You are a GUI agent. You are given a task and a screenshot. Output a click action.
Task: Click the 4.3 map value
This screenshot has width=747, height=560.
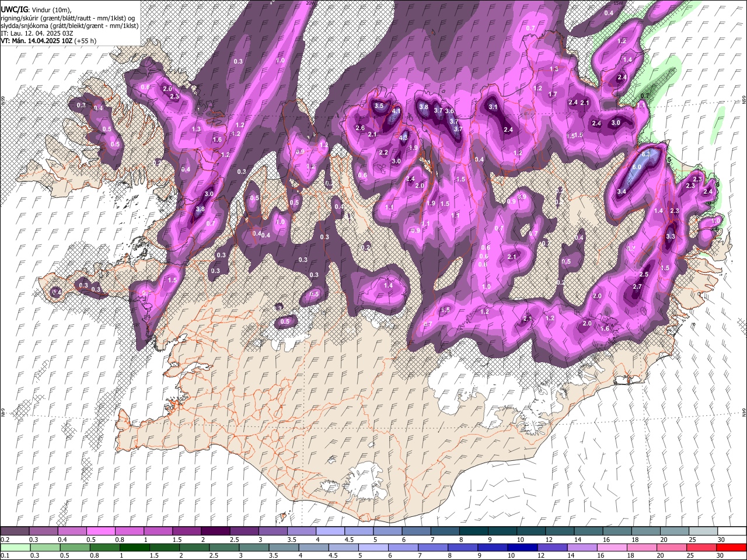(x=403, y=137)
